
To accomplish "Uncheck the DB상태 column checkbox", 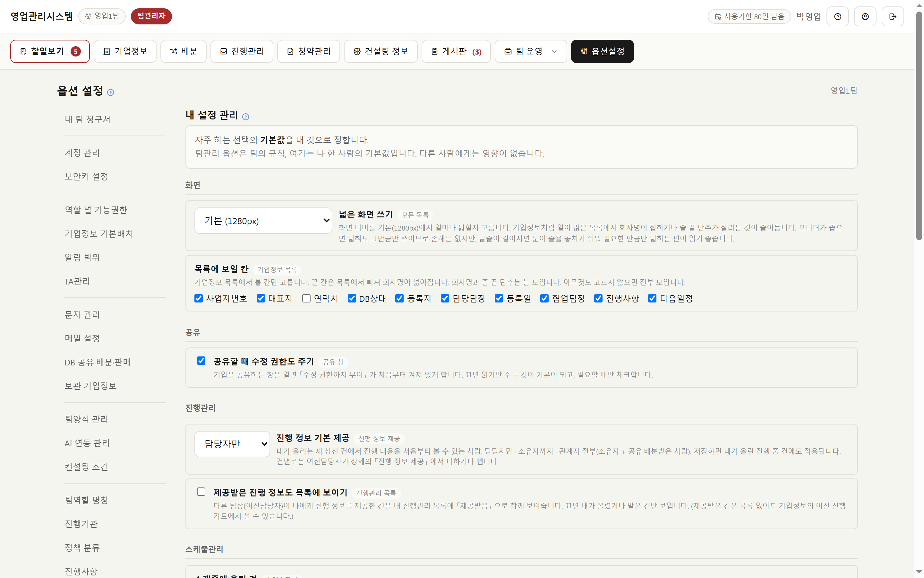I will [352, 298].
